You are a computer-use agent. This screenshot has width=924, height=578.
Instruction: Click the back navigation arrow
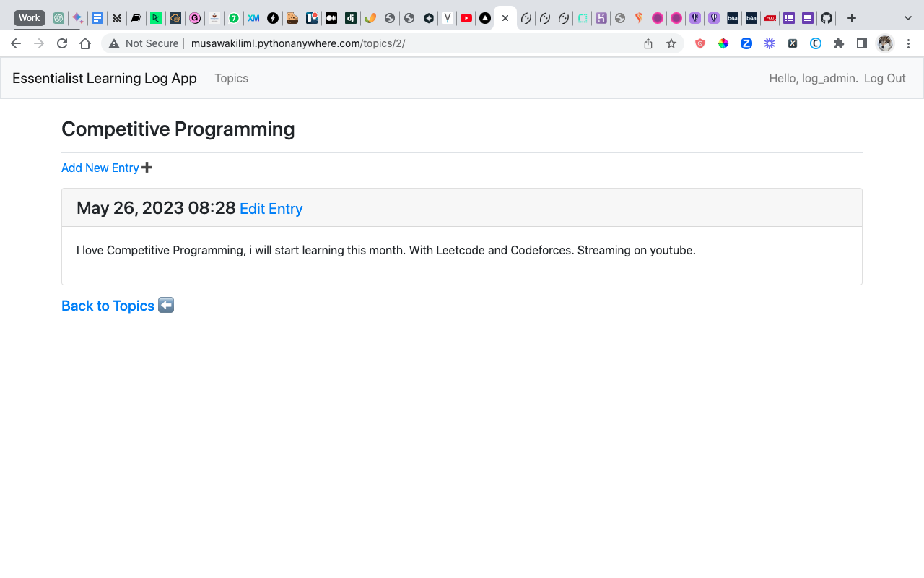click(16, 43)
